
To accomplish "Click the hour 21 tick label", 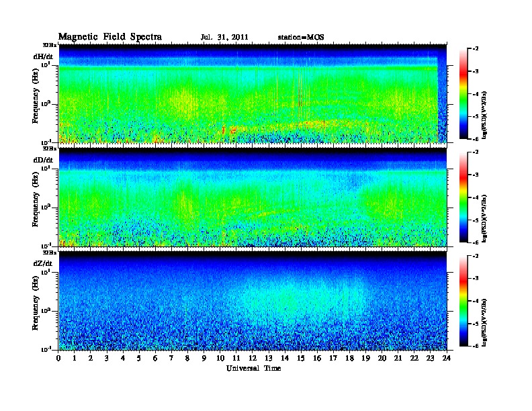I will tap(398, 358).
